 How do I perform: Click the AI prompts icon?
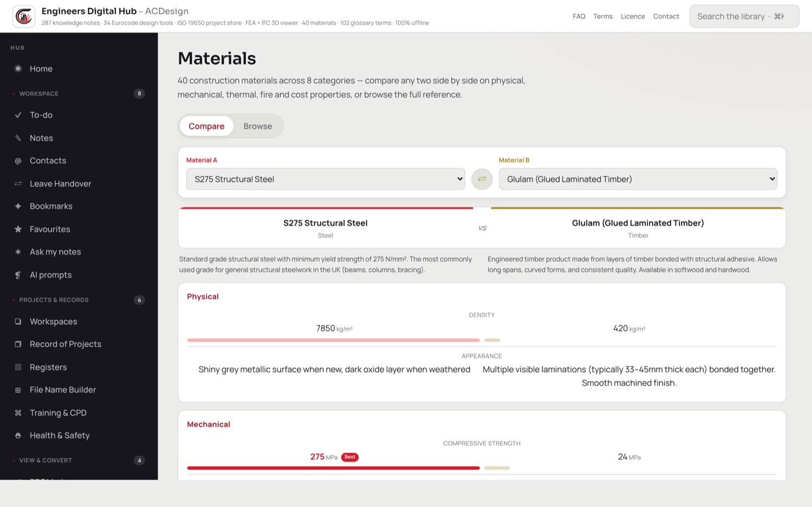point(18,275)
